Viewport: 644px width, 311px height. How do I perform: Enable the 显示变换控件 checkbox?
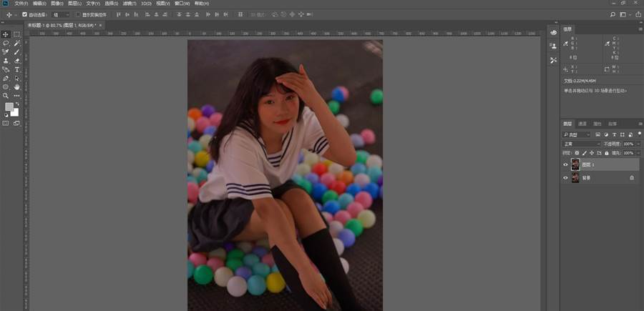[x=78, y=14]
